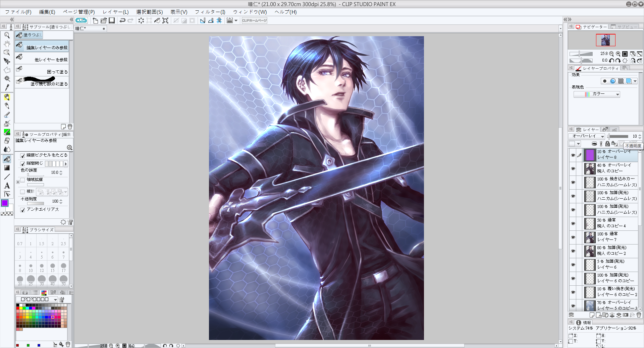This screenshot has width=644, height=348.
Task: Switch to the サブビュー tab
Action: tap(624, 27)
